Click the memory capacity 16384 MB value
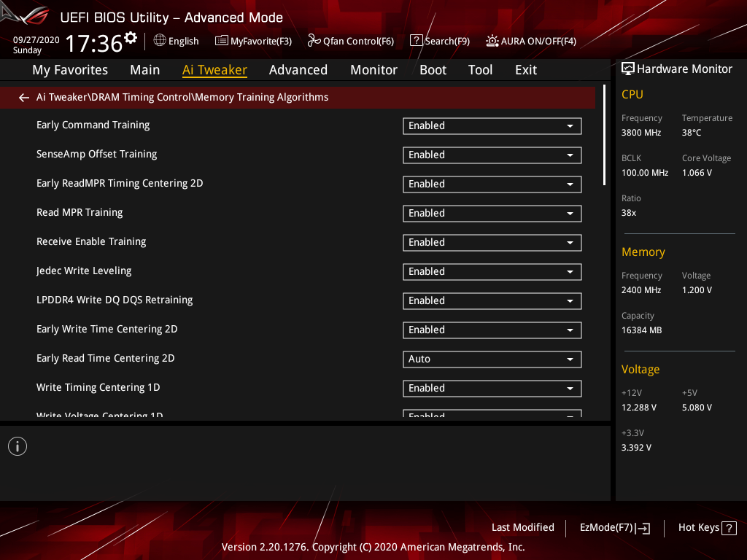 coord(642,330)
